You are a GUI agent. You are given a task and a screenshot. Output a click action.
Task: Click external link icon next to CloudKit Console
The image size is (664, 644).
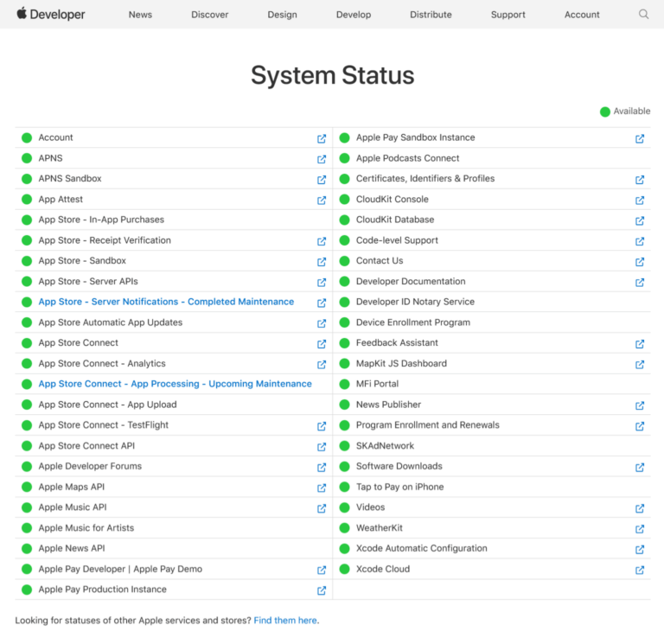640,200
